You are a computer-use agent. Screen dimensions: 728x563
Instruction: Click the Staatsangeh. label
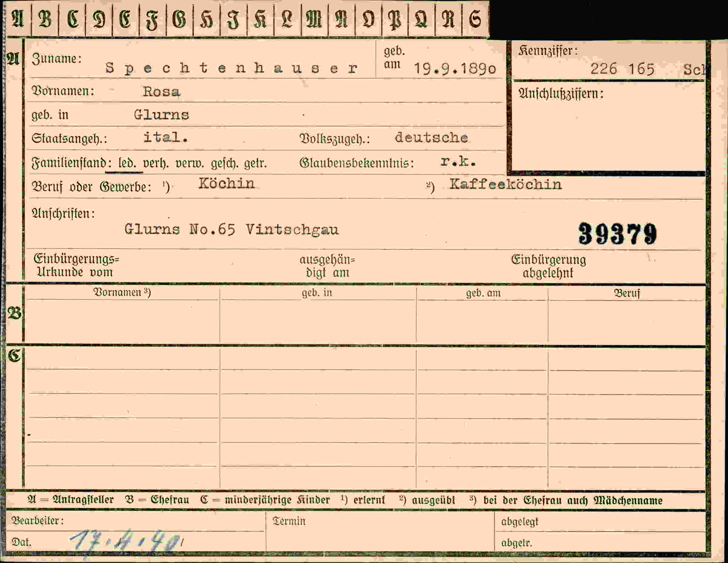coord(69,138)
